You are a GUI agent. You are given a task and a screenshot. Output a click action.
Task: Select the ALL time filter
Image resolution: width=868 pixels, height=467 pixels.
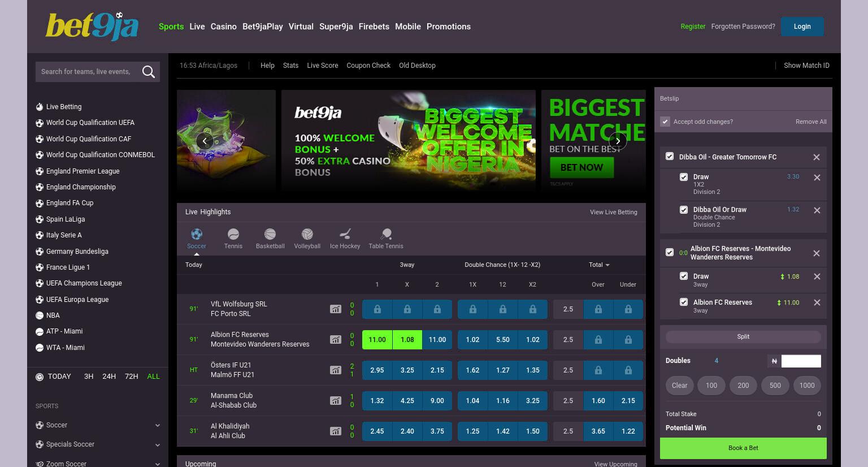(153, 377)
